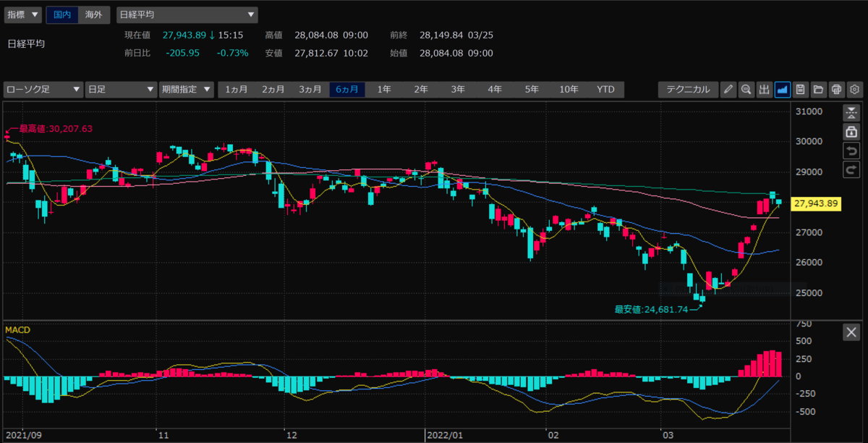Screen dimensions: 868x443
Task: Click the 最高値:30,207.63 label
Action: [x=54, y=129]
